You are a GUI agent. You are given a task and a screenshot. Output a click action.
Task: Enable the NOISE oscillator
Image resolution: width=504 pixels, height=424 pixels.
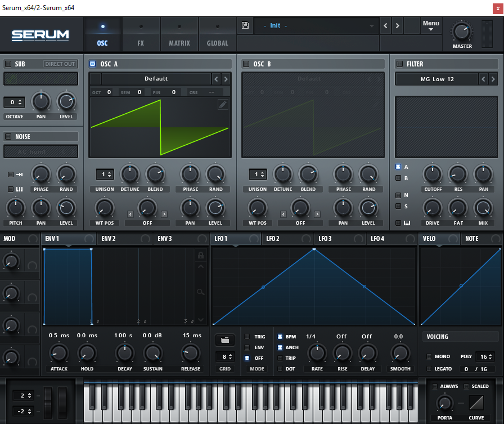point(8,136)
